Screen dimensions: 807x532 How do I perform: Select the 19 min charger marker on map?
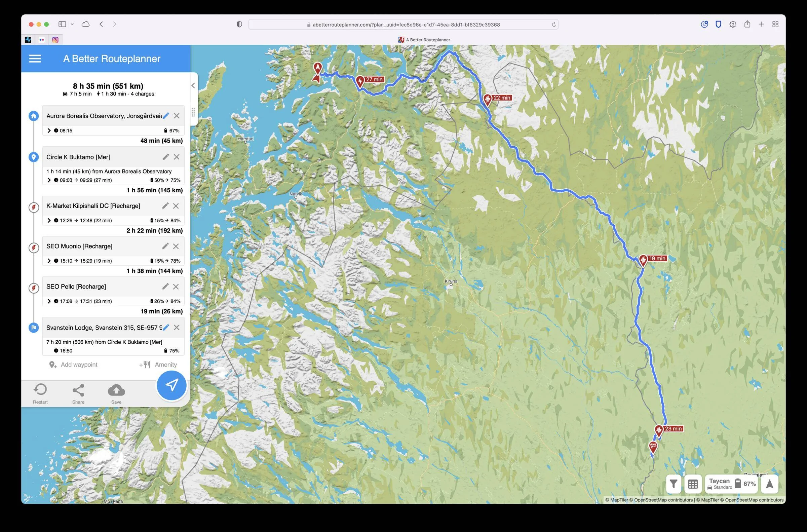643,260
